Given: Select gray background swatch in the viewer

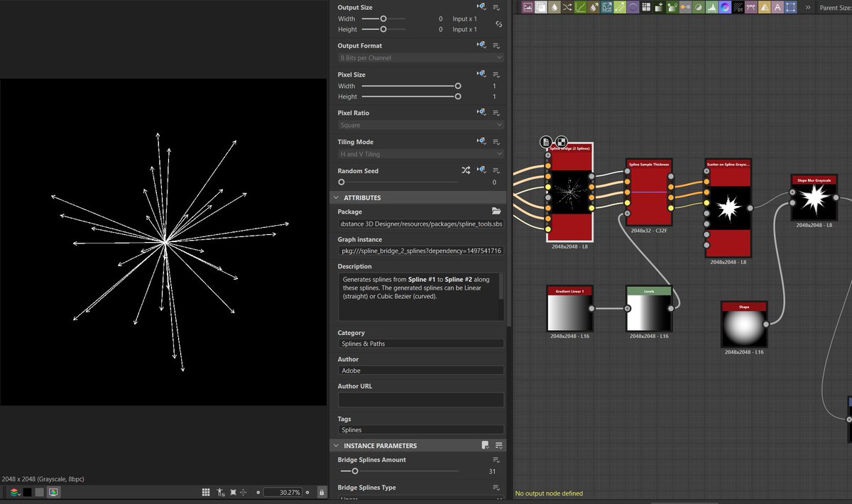Looking at the screenshot, I should 40,492.
